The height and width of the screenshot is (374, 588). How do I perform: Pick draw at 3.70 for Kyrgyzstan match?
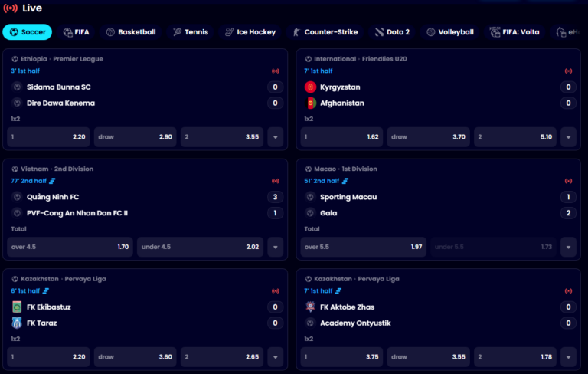[428, 137]
